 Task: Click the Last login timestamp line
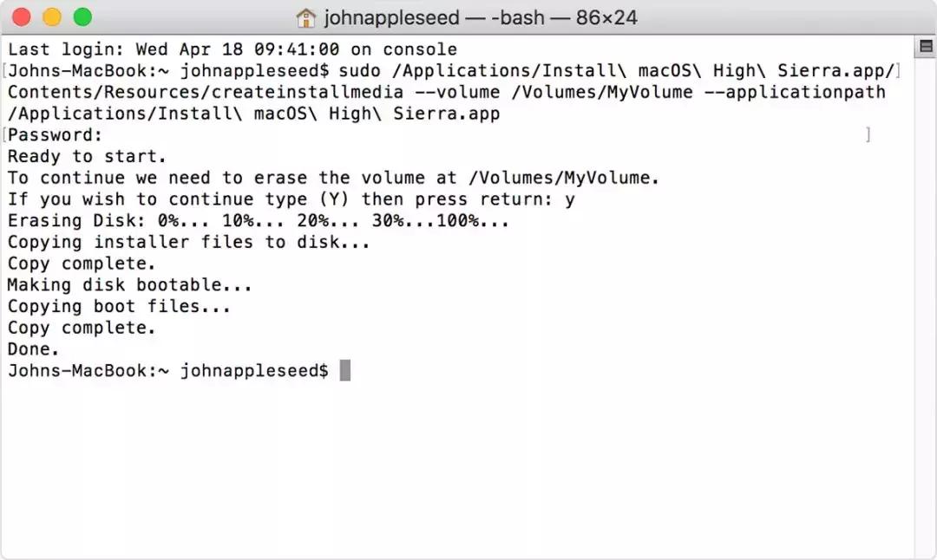pos(230,49)
